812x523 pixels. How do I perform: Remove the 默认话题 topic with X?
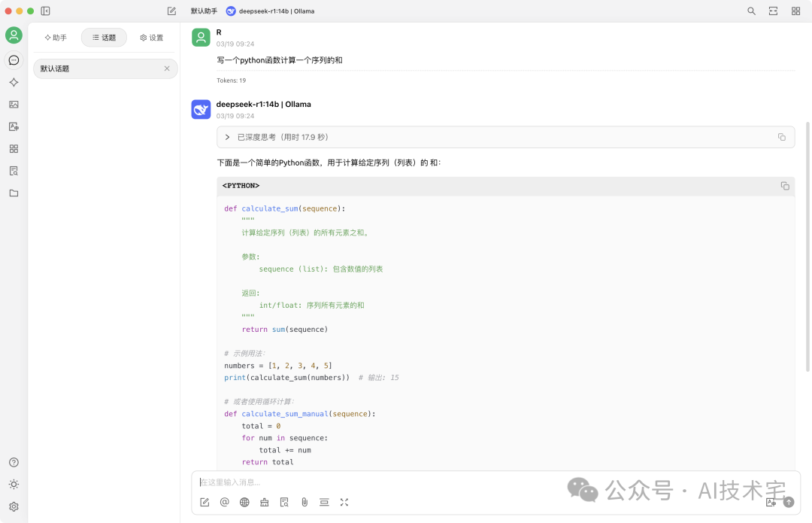pyautogui.click(x=167, y=68)
